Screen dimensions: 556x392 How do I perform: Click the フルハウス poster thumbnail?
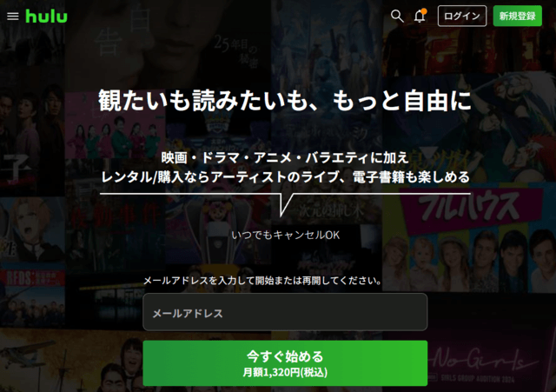(x=469, y=237)
